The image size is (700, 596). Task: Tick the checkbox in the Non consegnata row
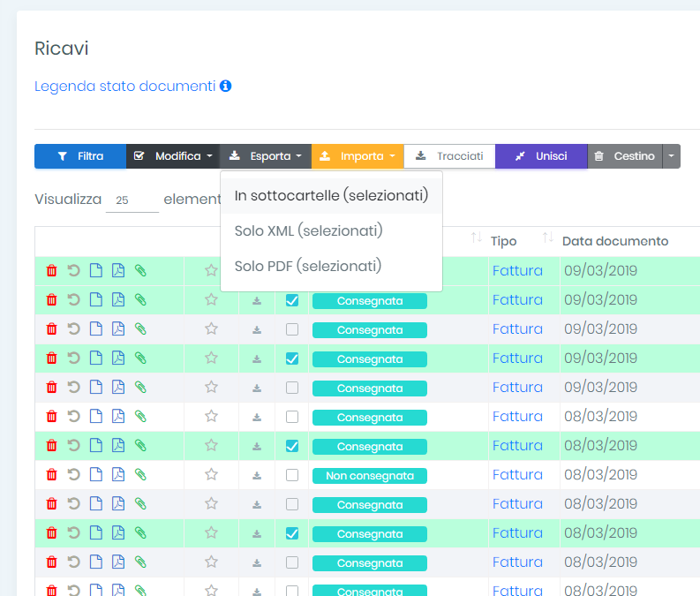tap(292, 475)
